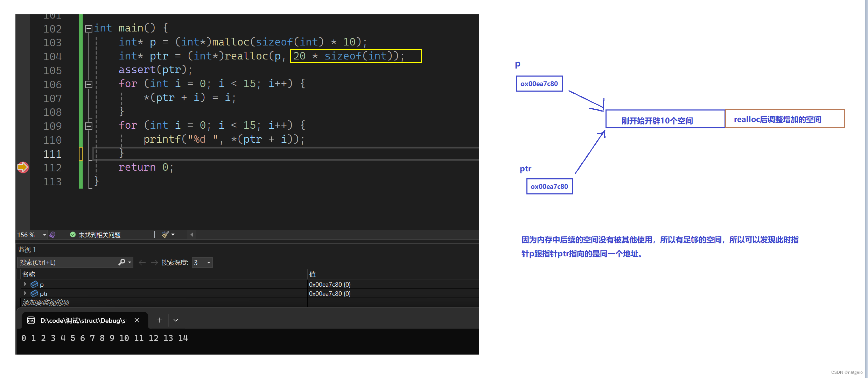The image size is (868, 378).
Task: Click the Code Cleanup broom icon
Action: click(x=164, y=235)
